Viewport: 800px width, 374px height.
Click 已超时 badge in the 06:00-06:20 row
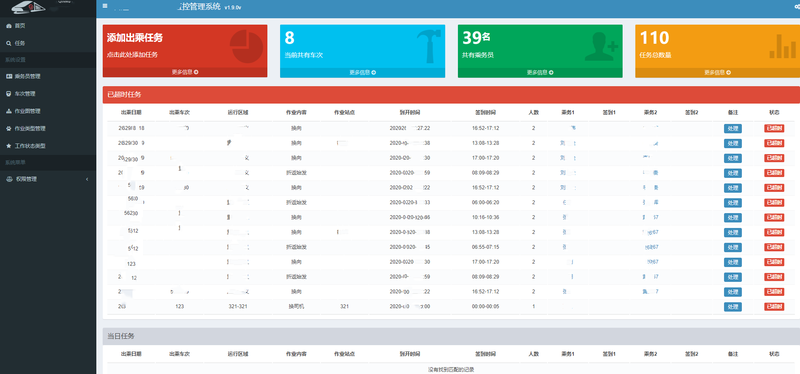[x=774, y=203]
